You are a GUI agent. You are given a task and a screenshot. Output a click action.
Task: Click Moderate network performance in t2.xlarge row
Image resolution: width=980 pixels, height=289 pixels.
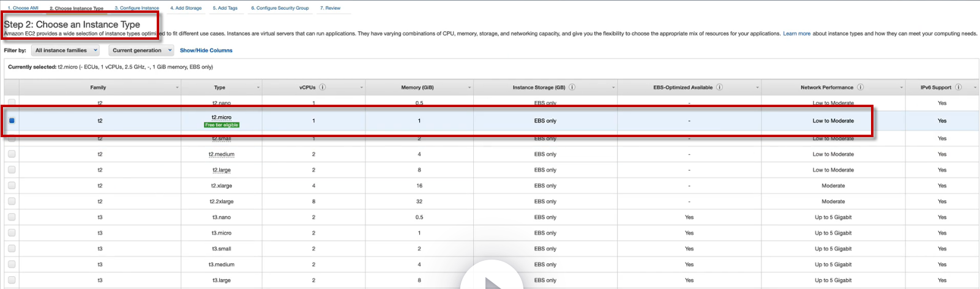[833, 186]
